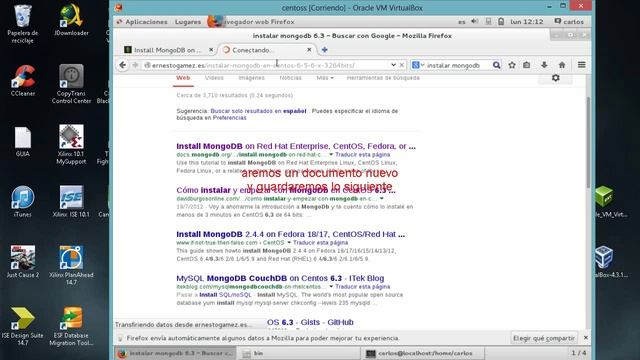Click the instalar mongodb search field
This screenshot has height=360, width=640.
point(457,65)
